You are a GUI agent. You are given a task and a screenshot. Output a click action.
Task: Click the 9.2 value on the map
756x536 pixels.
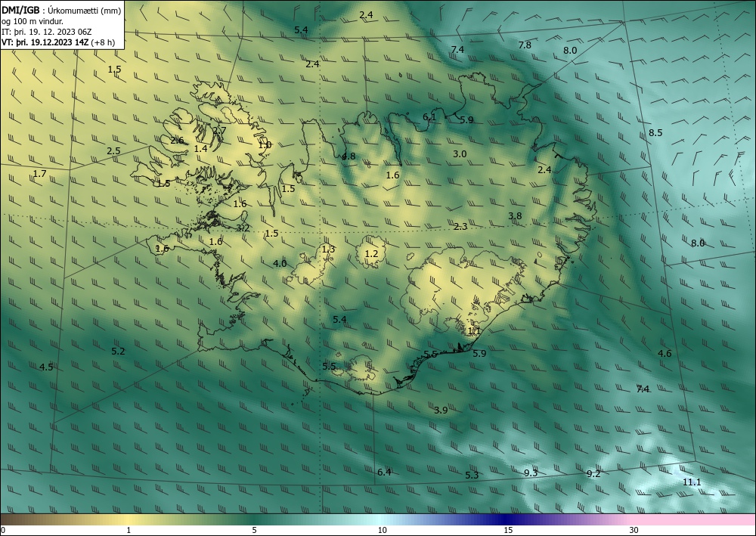tap(593, 473)
